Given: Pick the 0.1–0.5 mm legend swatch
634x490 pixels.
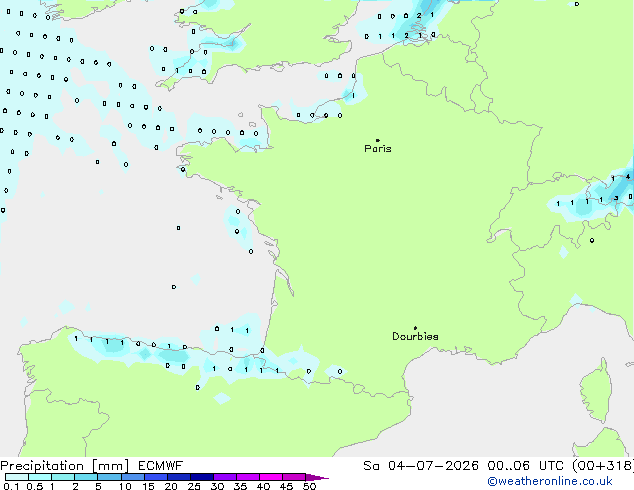Looking at the screenshot, I should click(17, 477).
